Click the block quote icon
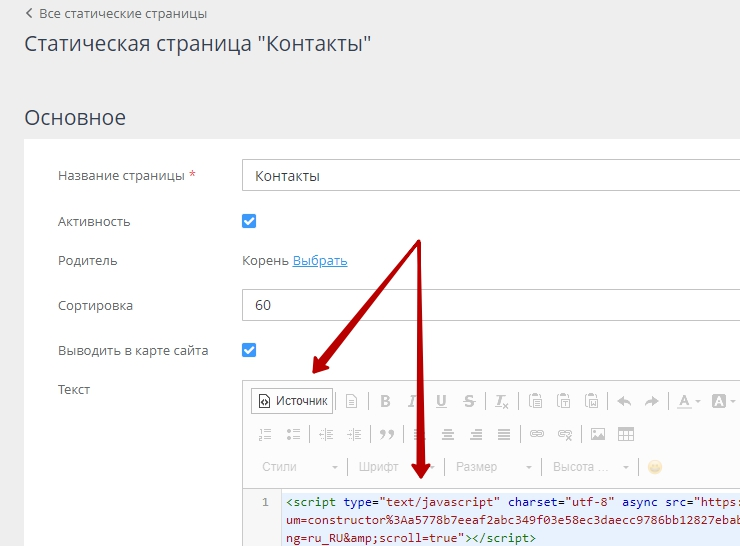Viewport: 740px width, 546px height. click(x=387, y=434)
